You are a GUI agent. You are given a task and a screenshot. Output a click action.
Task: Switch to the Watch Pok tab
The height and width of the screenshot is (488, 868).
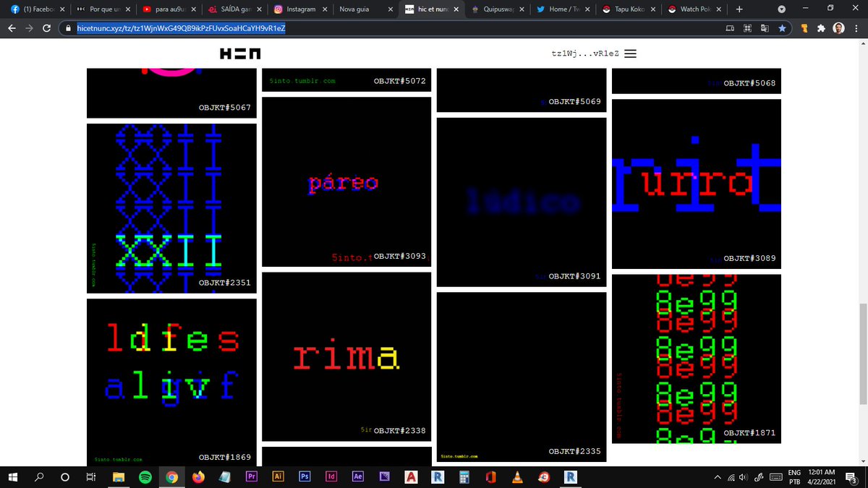pyautogui.click(x=694, y=9)
